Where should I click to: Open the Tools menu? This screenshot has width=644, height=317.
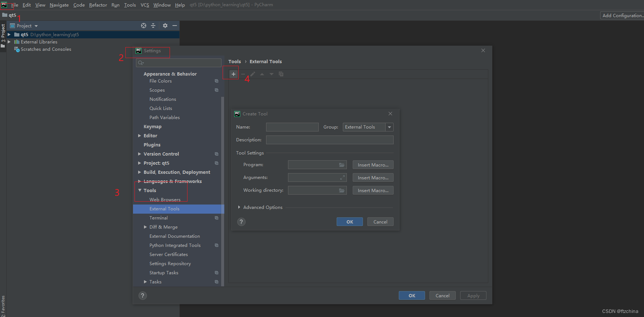coord(130,5)
